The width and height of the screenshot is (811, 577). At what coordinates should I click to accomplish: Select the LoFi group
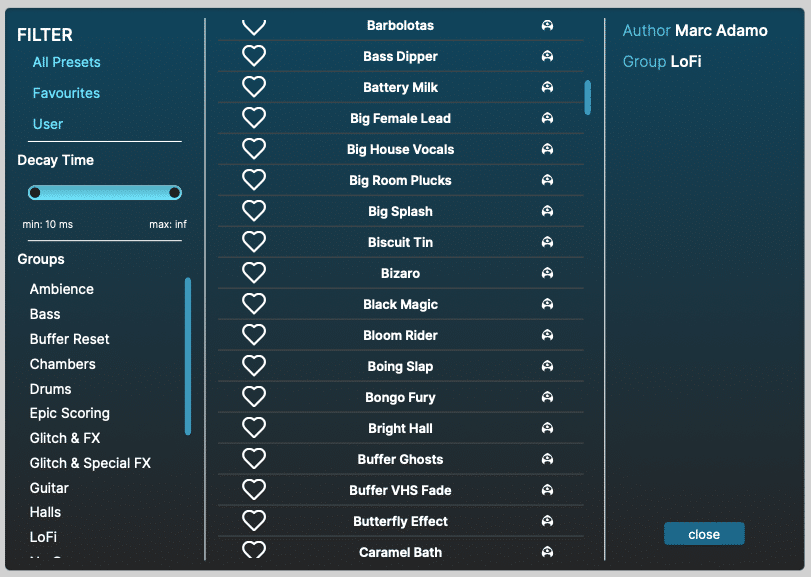(43, 537)
